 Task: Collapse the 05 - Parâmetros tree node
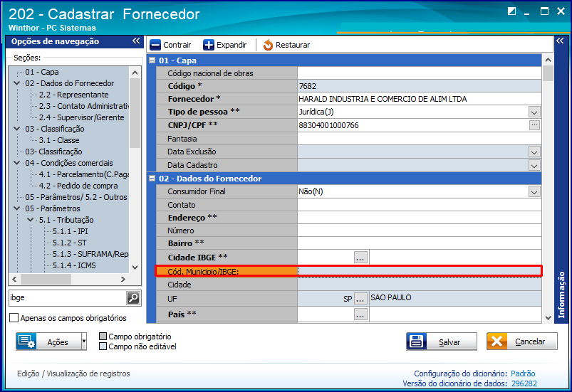(17, 208)
